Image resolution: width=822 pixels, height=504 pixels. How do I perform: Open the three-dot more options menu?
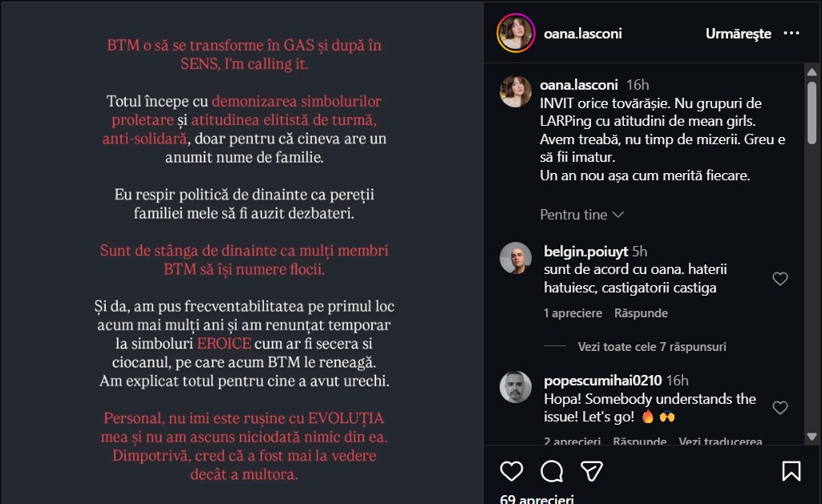pyautogui.click(x=792, y=34)
